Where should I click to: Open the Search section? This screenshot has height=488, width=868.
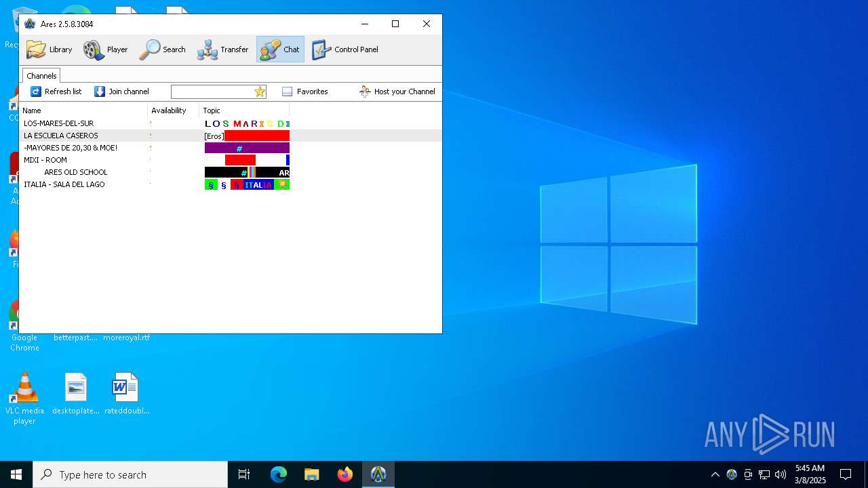pos(162,49)
